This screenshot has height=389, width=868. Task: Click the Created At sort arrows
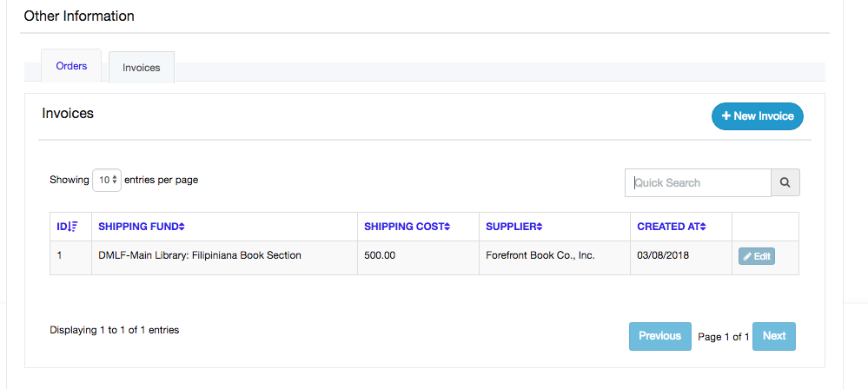tap(703, 227)
